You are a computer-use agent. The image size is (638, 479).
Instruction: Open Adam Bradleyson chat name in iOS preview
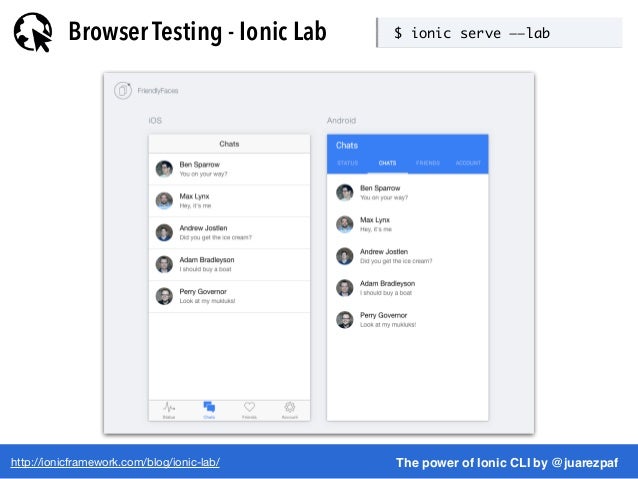[207, 260]
